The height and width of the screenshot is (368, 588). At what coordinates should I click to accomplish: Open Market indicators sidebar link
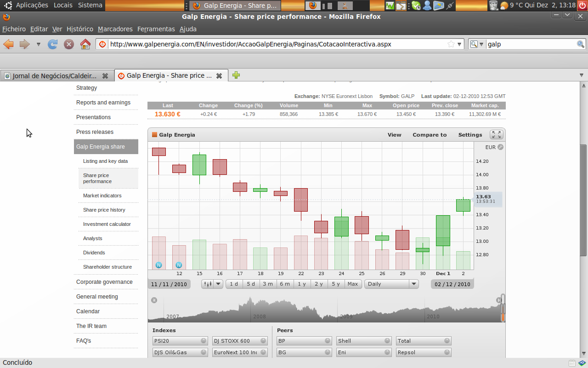click(x=102, y=195)
